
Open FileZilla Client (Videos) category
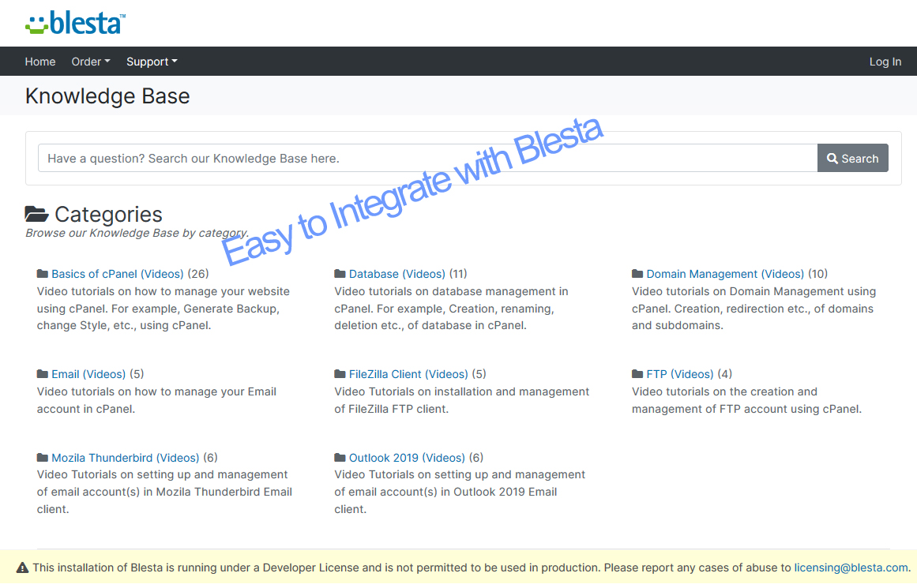[x=408, y=374]
